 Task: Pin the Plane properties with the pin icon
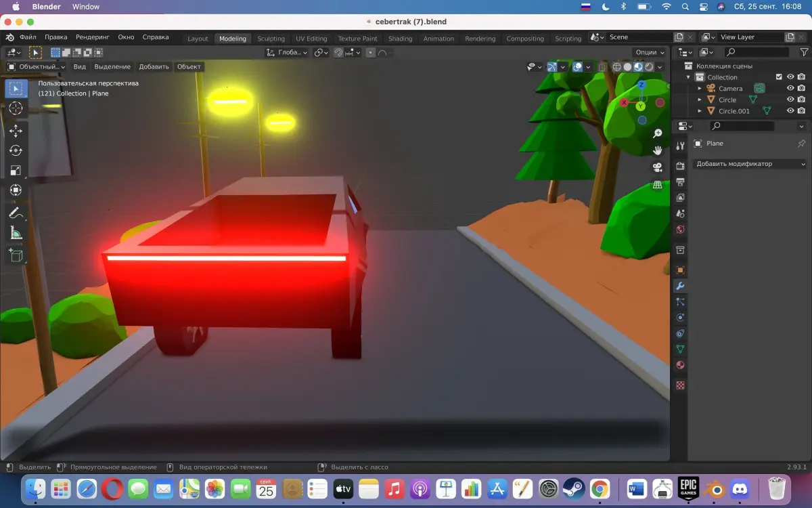pyautogui.click(x=801, y=144)
